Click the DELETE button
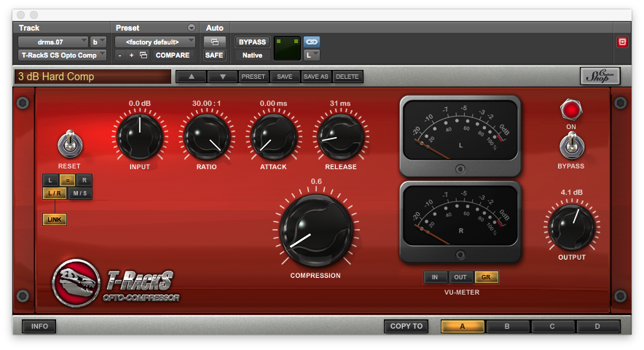 [x=347, y=77]
